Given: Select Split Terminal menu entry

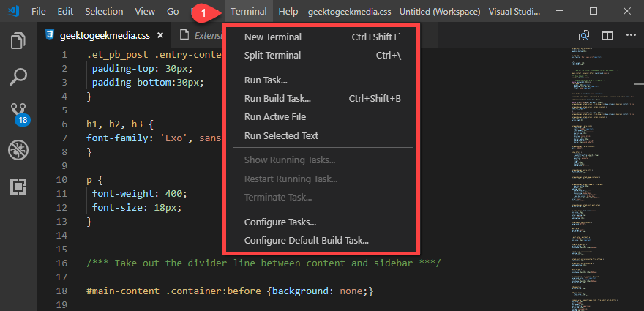Looking at the screenshot, I should tap(323, 56).
